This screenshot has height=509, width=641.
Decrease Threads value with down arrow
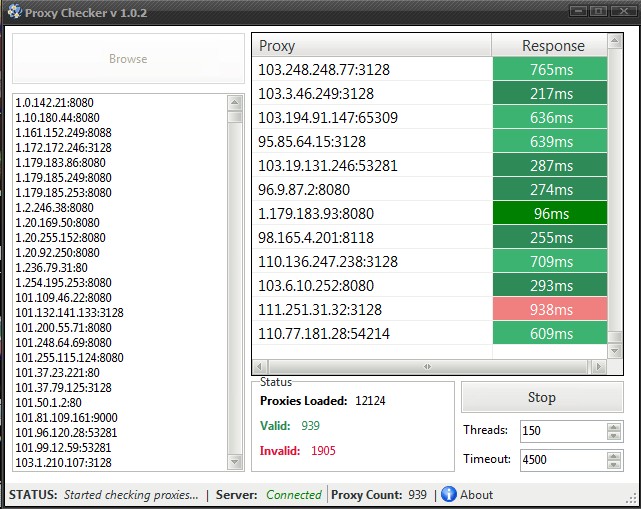614,435
